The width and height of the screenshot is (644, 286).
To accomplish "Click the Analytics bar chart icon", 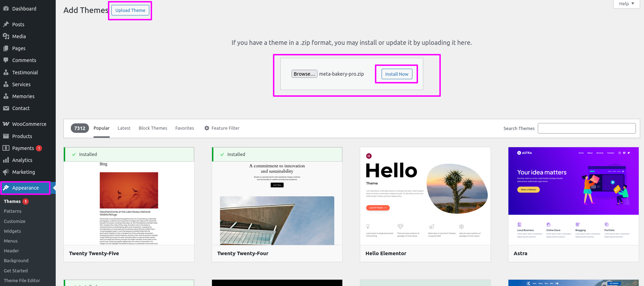I will coord(6,160).
